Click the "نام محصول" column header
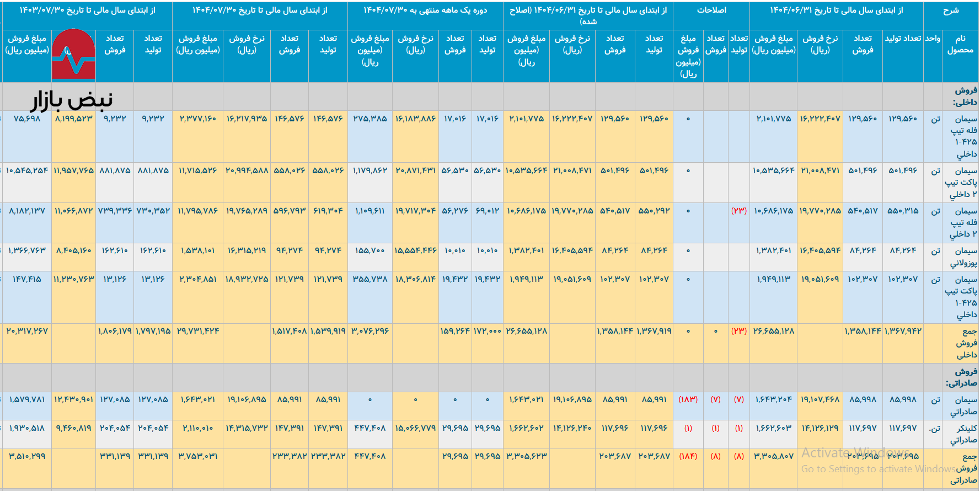Image resolution: width=980 pixels, height=491 pixels. click(x=960, y=44)
